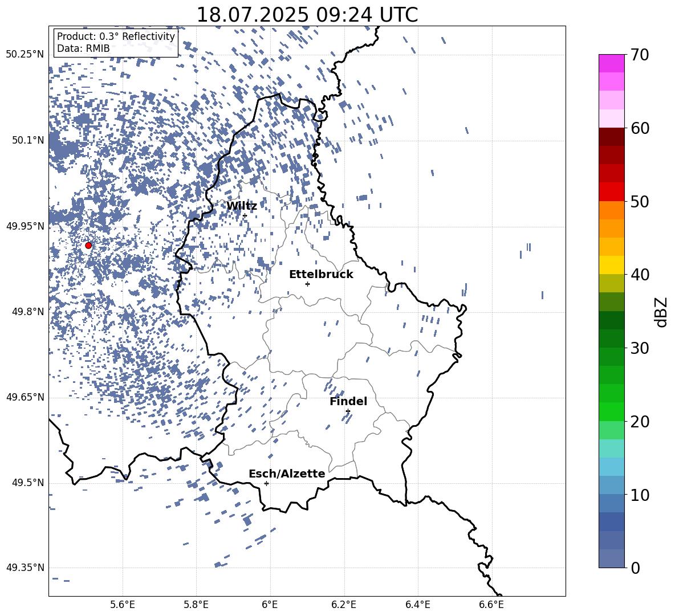The height and width of the screenshot is (616, 675).
Task: Click the colorbar tick label 60
Action: 640,128
